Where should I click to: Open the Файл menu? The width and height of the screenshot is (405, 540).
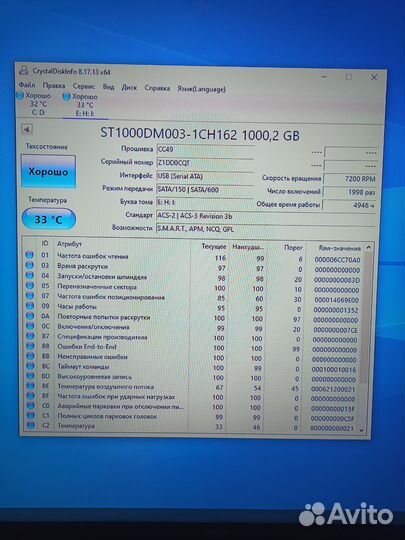point(27,84)
